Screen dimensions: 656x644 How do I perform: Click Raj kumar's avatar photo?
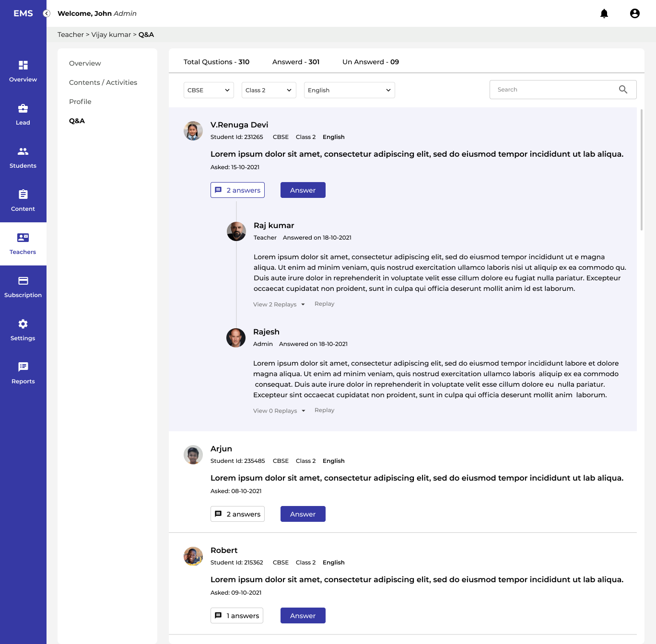pyautogui.click(x=236, y=231)
